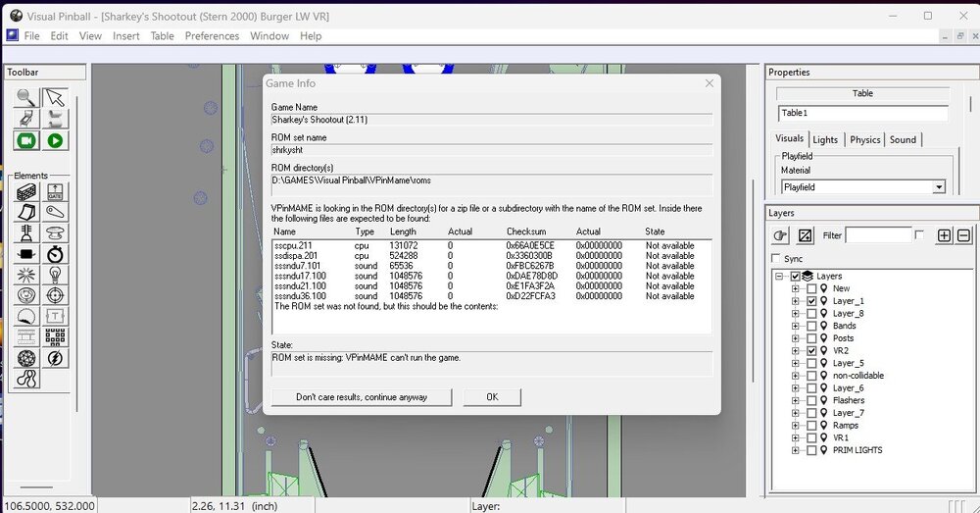Select the Trigger starburst element tool
Viewport: 980px width, 513px height.
tap(26, 275)
